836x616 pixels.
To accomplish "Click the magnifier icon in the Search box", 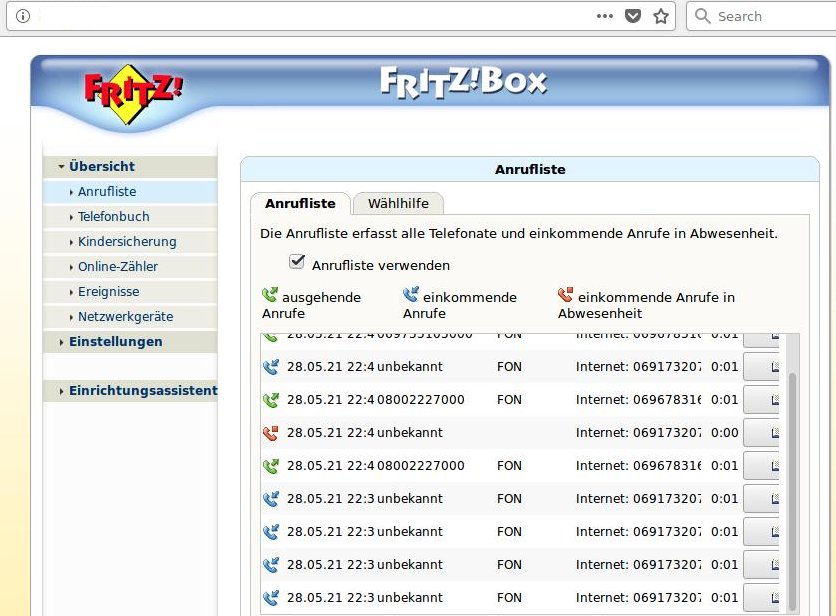I will point(703,16).
